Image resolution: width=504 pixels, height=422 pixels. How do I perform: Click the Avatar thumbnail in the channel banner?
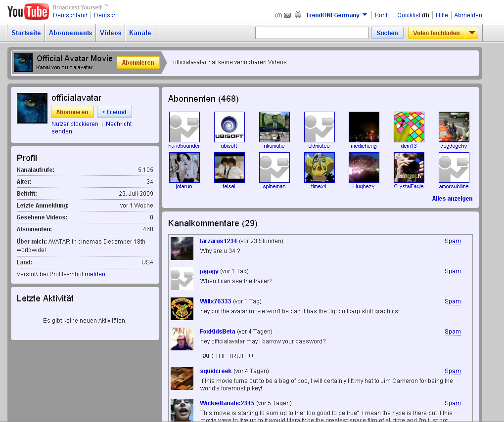[23, 63]
